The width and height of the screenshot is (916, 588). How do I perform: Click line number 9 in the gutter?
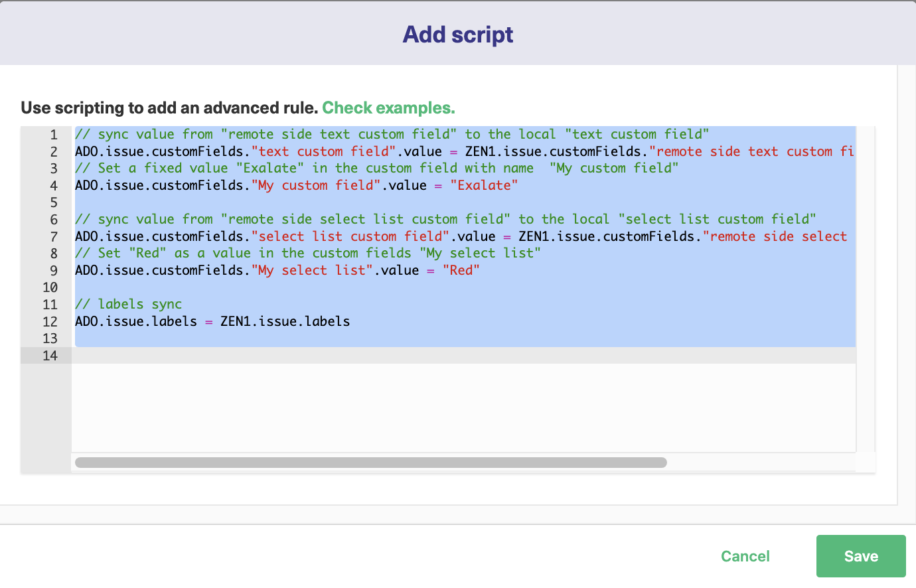[x=54, y=271]
